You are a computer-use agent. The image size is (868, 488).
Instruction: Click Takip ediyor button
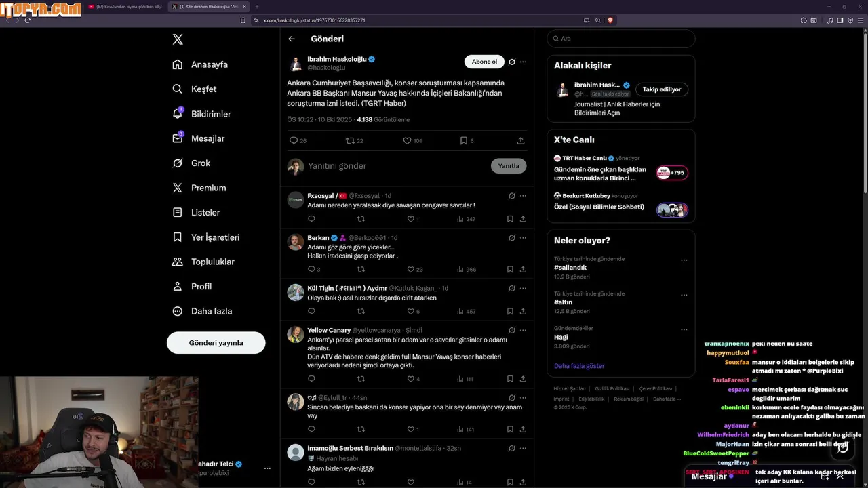click(x=662, y=89)
